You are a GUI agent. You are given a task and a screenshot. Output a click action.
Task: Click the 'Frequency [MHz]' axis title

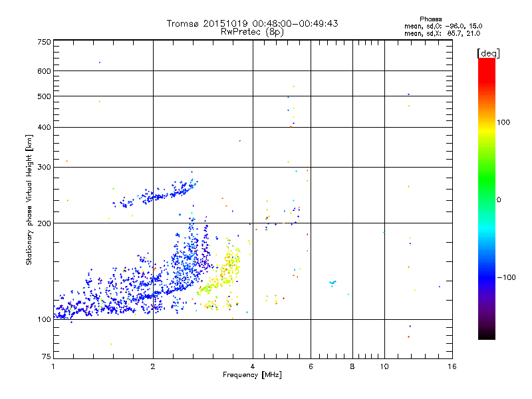pos(252,375)
